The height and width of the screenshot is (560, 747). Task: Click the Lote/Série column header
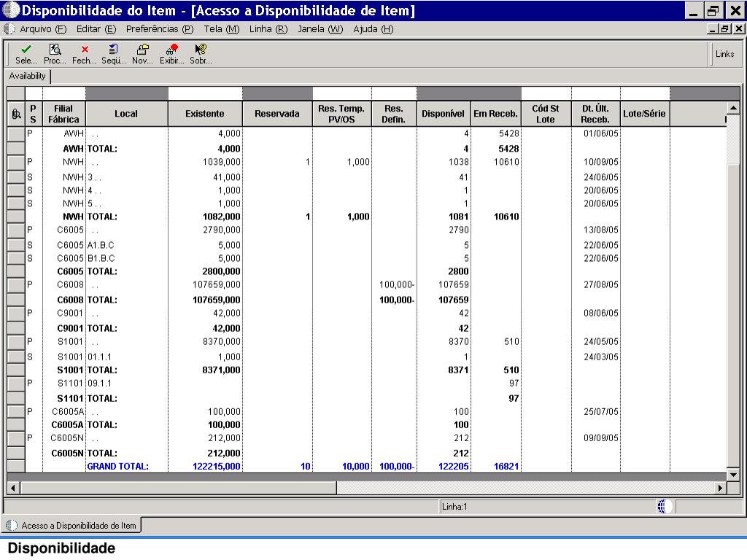tap(645, 114)
